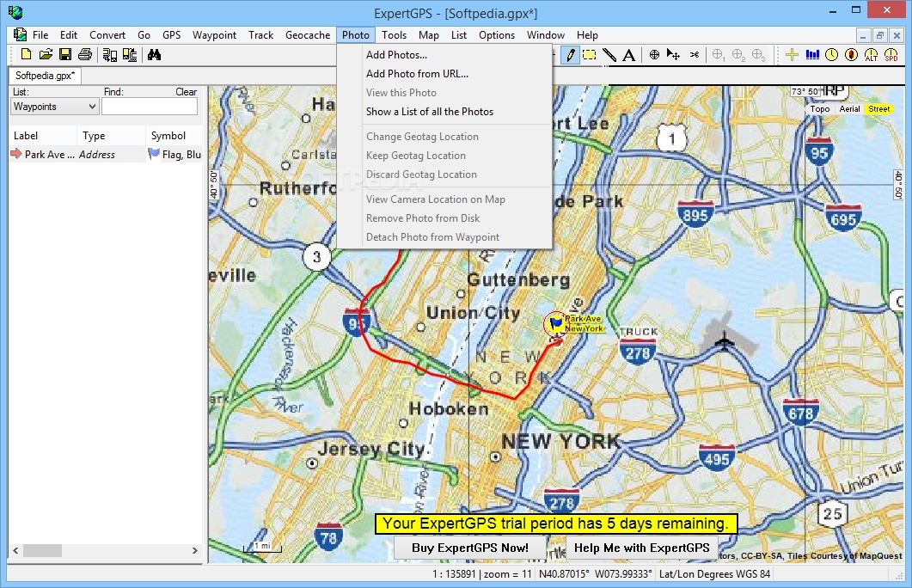Viewport: 912px width, 588px height.
Task: Click the horizontal scrollbar's left arrow
Action: (x=15, y=550)
